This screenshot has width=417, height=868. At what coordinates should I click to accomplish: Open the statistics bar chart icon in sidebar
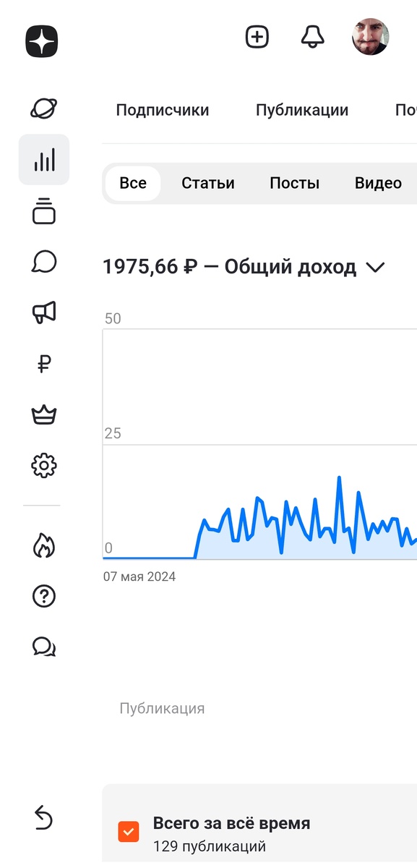click(x=43, y=160)
